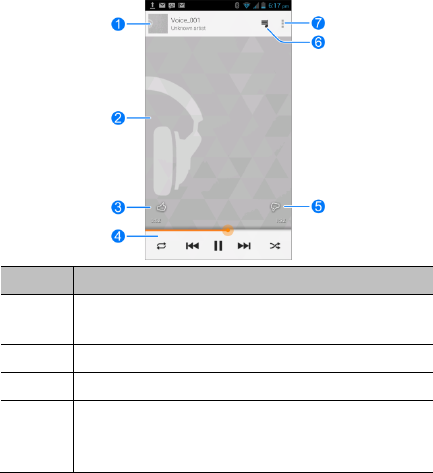Viewport: 433px width, 473px height.
Task: Go back to the previous track
Action: pos(192,246)
